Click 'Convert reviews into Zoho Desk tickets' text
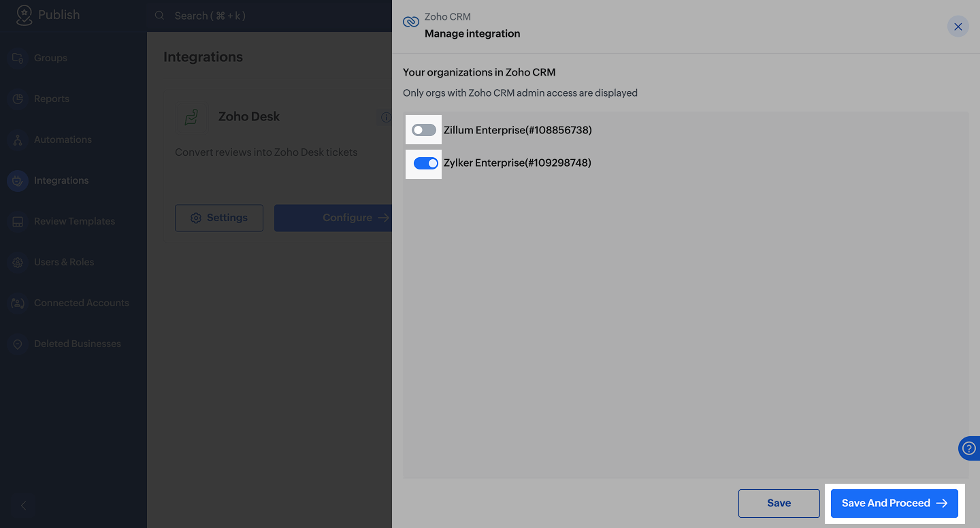This screenshot has height=528, width=980. coord(266,152)
